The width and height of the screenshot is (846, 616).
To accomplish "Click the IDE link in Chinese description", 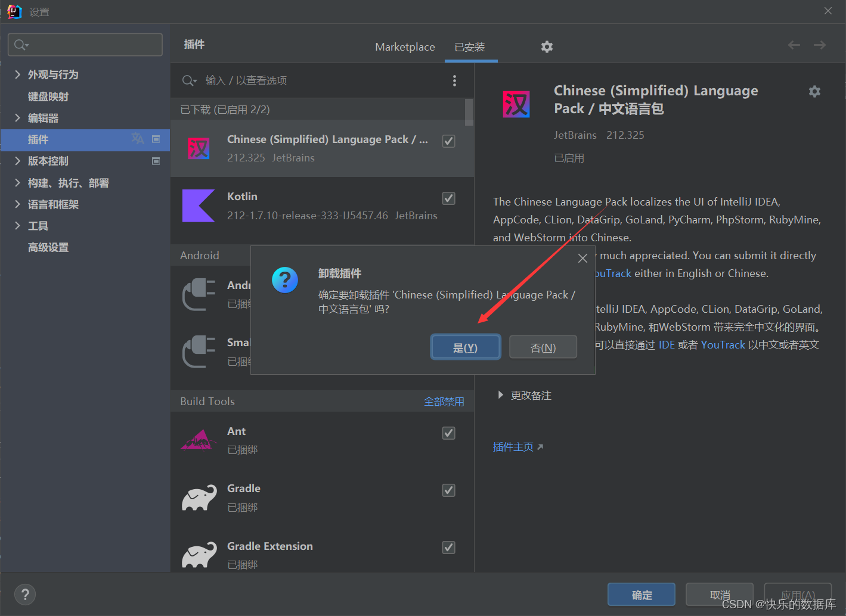I will click(x=667, y=345).
